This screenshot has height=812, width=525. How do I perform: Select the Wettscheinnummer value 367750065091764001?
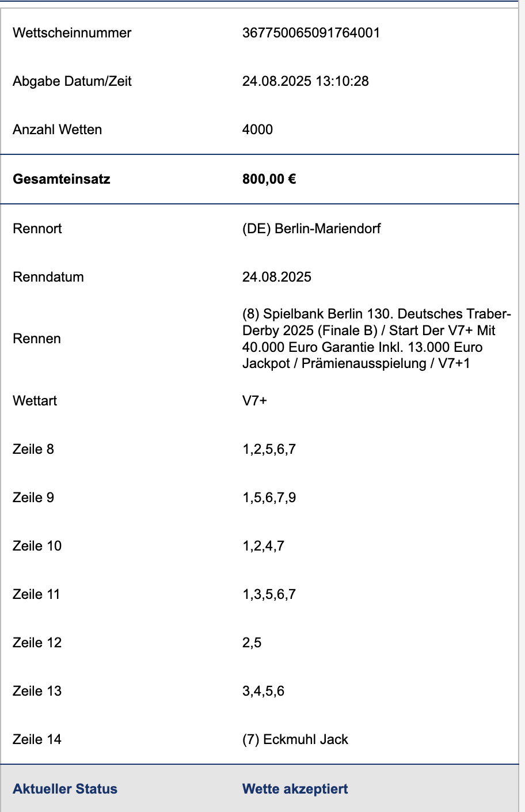coord(311,33)
